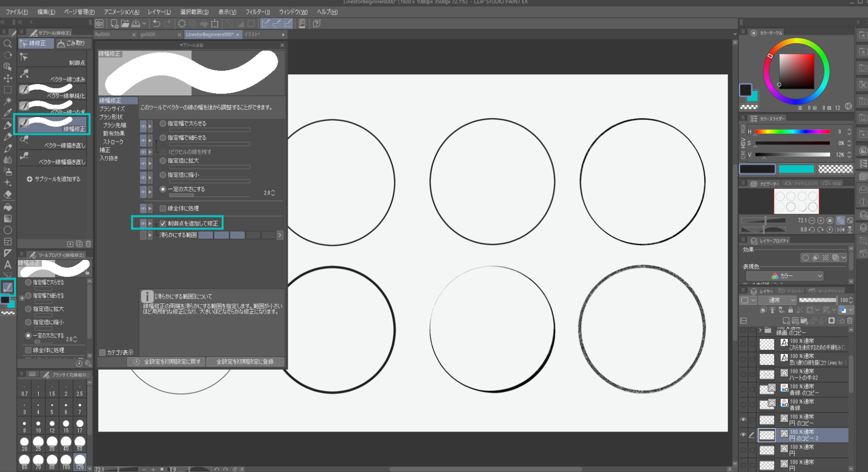Hide the 円 のコピー 2 layer
Image resolution: width=868 pixels, height=472 pixels.
(743, 435)
